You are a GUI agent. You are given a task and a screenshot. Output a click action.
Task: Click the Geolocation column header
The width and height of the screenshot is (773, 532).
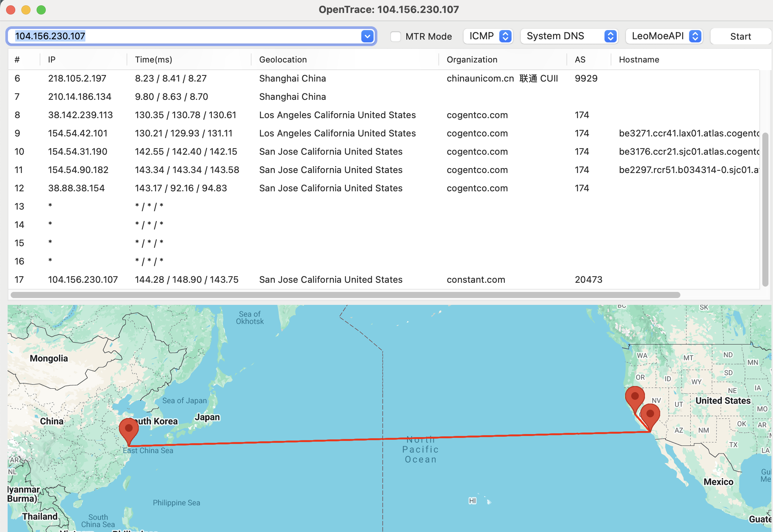(283, 59)
